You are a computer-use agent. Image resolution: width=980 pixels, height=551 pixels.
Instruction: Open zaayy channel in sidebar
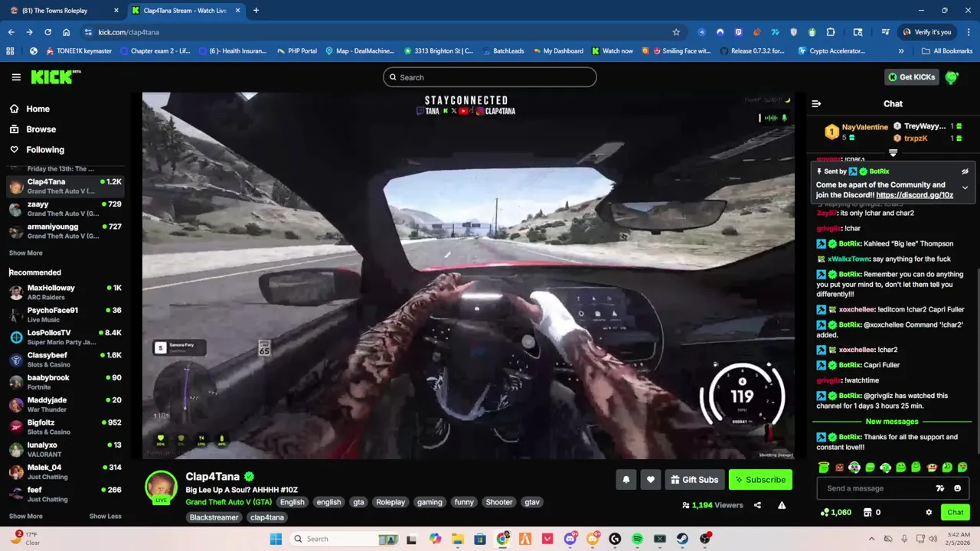coord(65,209)
